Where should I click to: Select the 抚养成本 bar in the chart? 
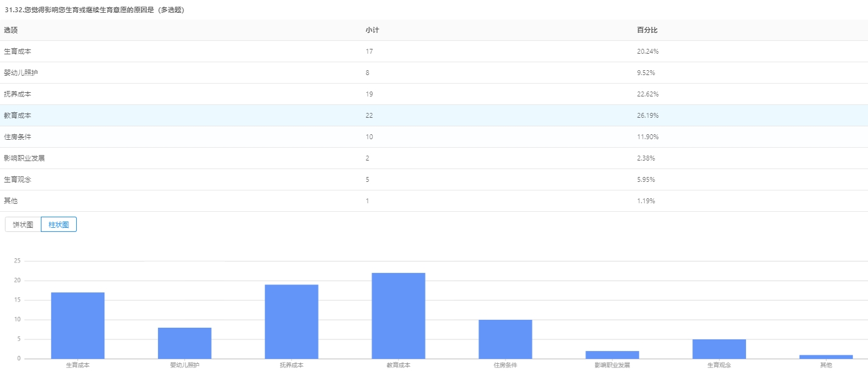[292, 322]
